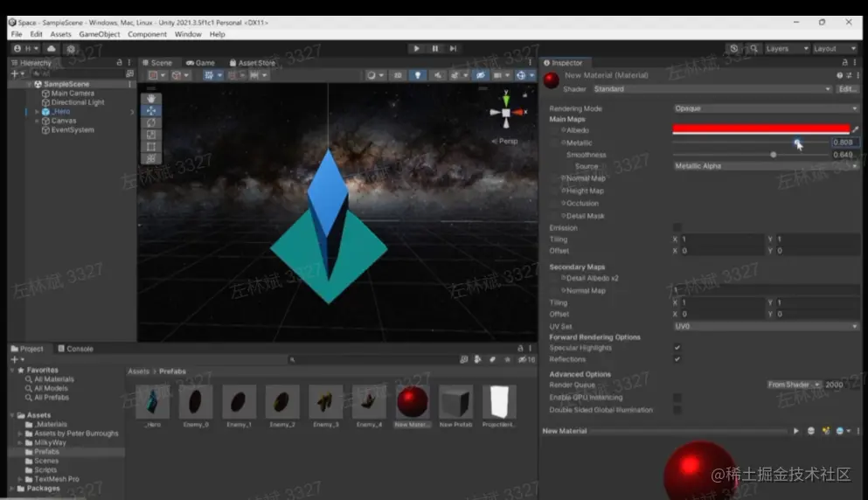This screenshot has height=500, width=868.
Task: Toggle 2D view mode in Scene
Action: coord(398,75)
